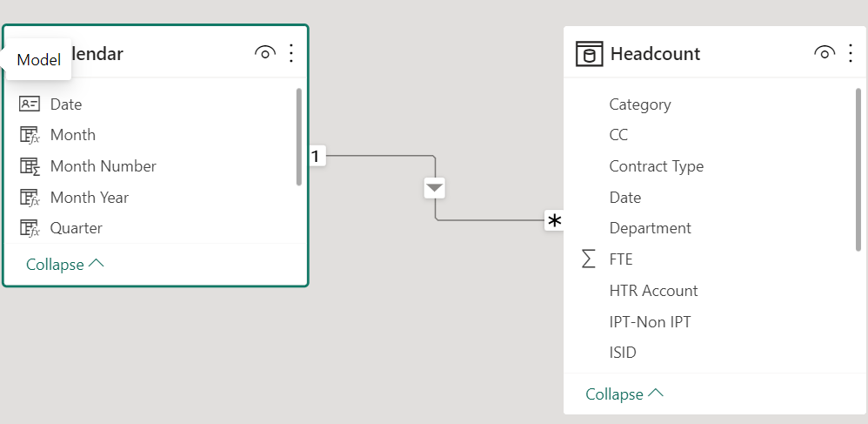
Task: Select the Calendar table title
Action: [x=97, y=54]
